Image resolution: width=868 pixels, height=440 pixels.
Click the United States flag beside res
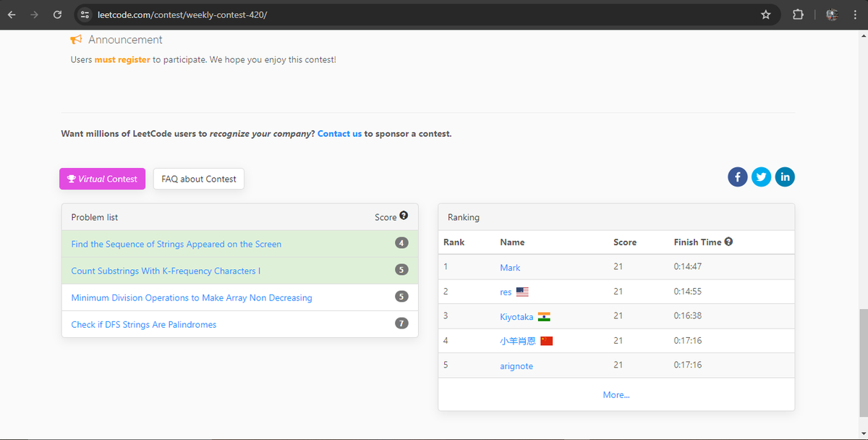click(522, 292)
